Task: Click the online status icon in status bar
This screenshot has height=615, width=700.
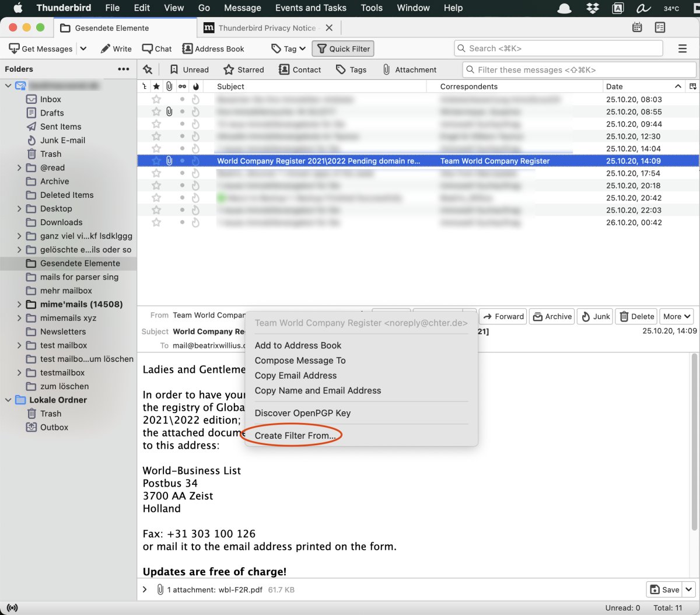Action: click(x=12, y=607)
